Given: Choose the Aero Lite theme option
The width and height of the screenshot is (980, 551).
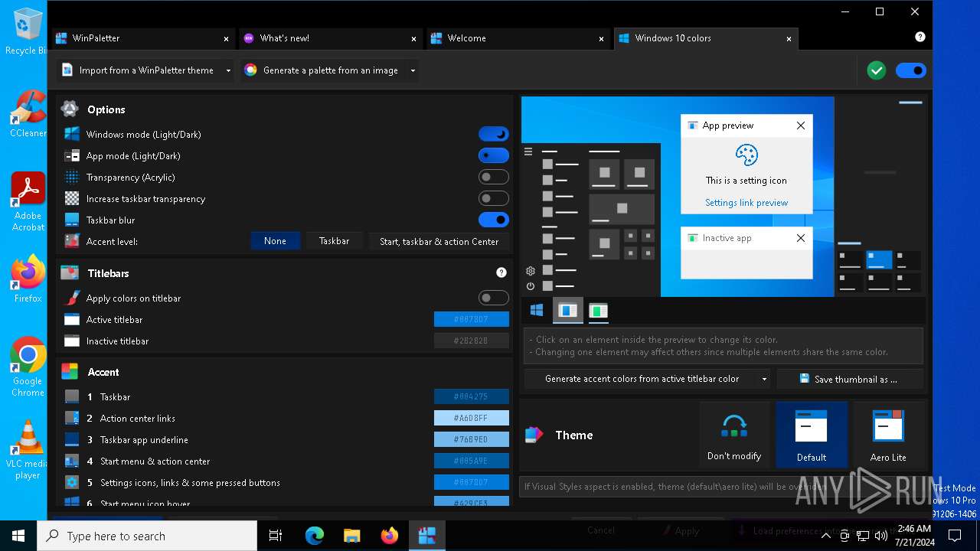Looking at the screenshot, I should (x=888, y=435).
